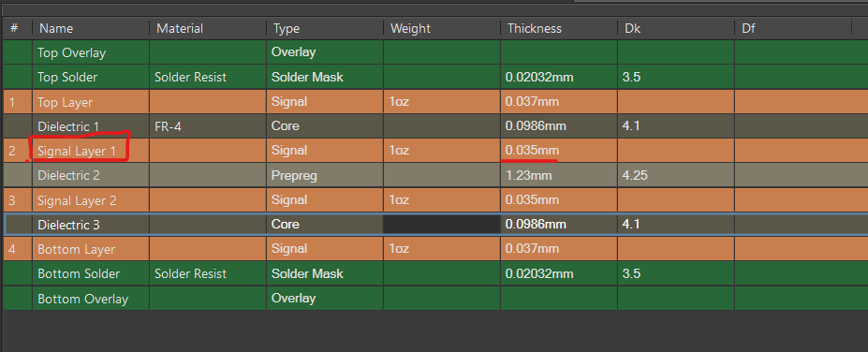Viewport: 868px width, 352px height.
Task: Select FR-4 material of Dielectric 1
Action: (x=168, y=126)
